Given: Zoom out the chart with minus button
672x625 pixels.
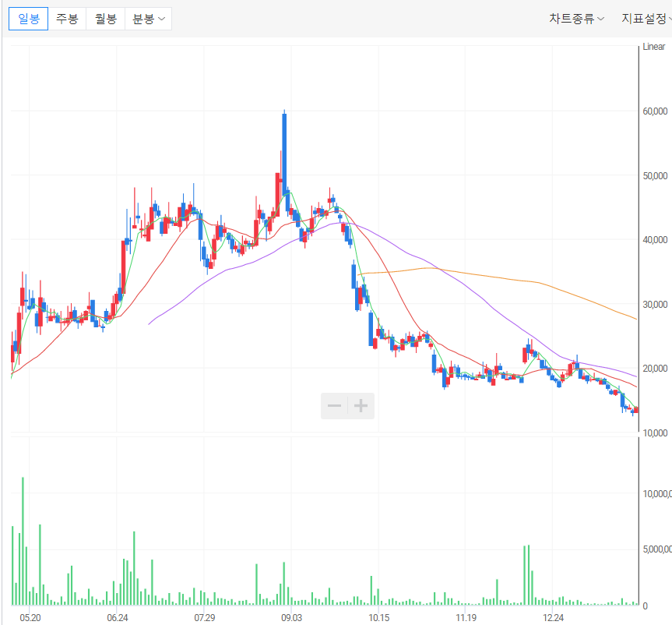Looking at the screenshot, I should (x=334, y=406).
